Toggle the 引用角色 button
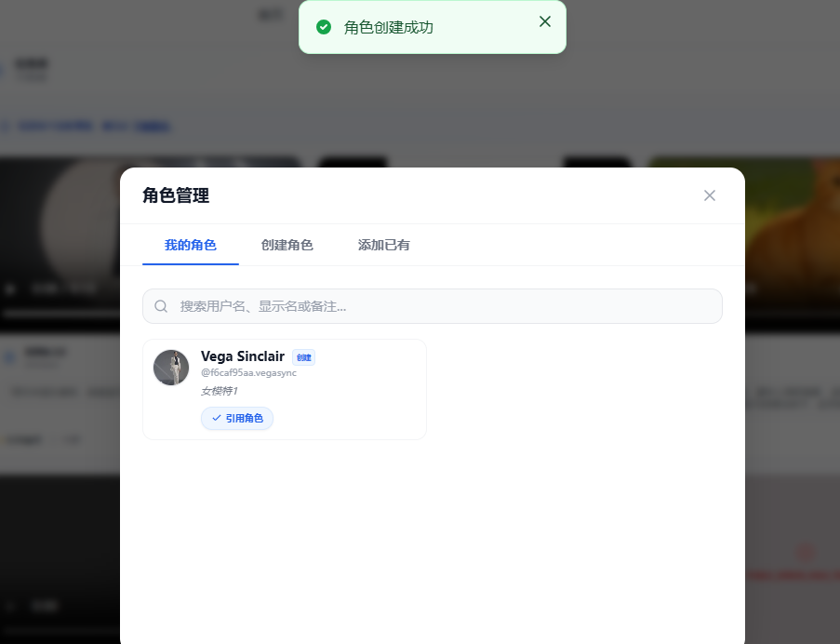This screenshot has width=840, height=644. point(237,419)
